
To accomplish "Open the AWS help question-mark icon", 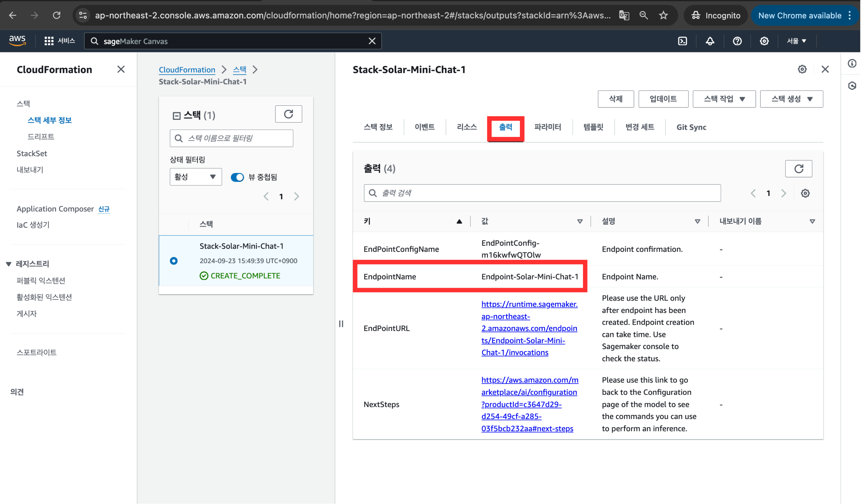I will pyautogui.click(x=737, y=41).
